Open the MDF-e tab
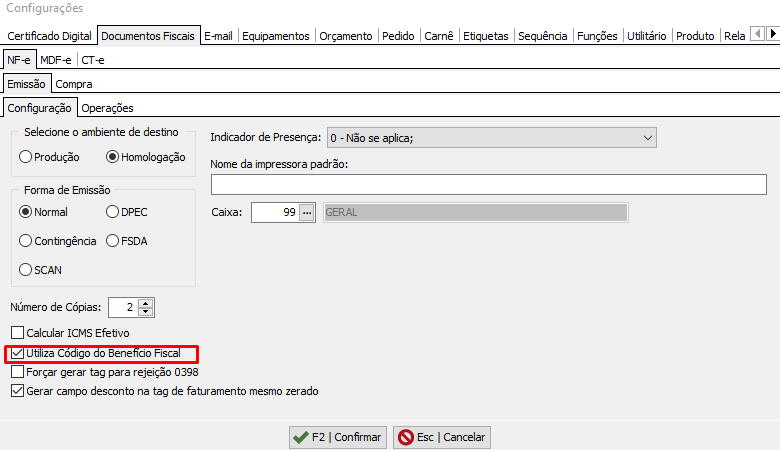This screenshot has width=780, height=450. (56, 60)
